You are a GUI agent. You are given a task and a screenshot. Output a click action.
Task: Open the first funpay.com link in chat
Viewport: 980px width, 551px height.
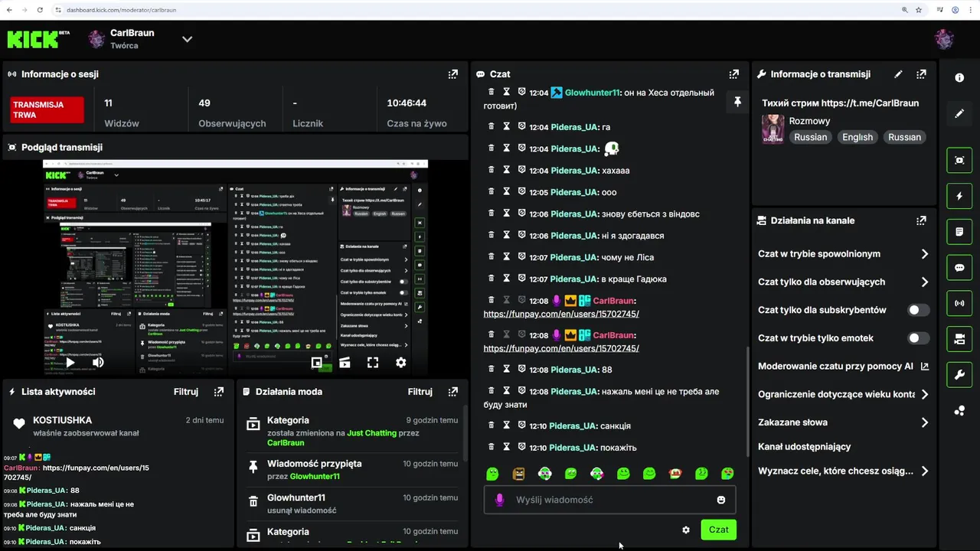[x=561, y=314]
